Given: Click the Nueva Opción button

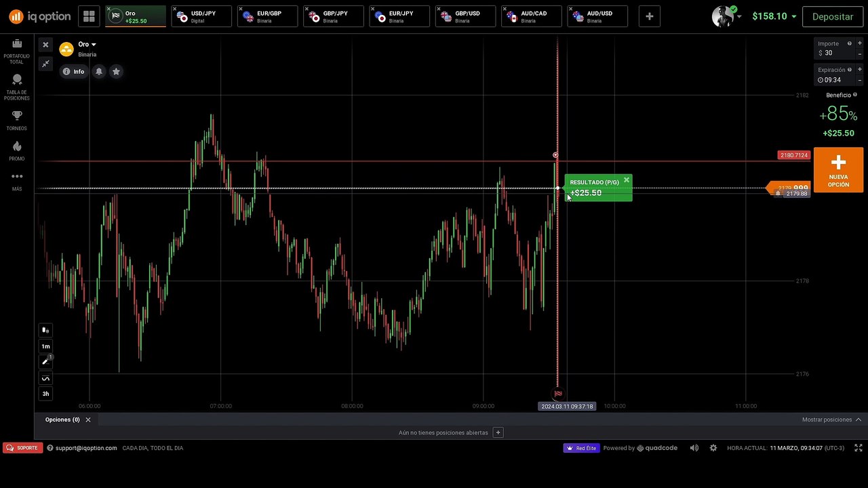Looking at the screenshot, I should point(838,170).
